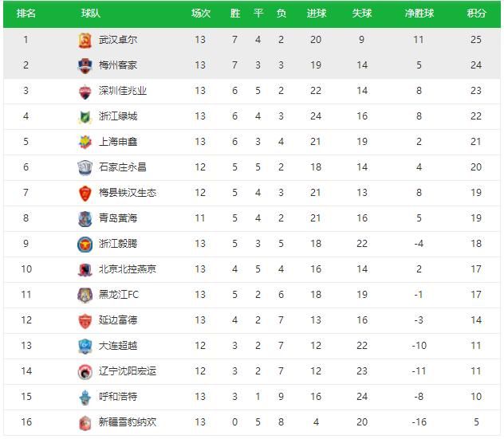This screenshot has width=504, height=439.
Task: Click the 积分 column header
Action: tap(476, 14)
